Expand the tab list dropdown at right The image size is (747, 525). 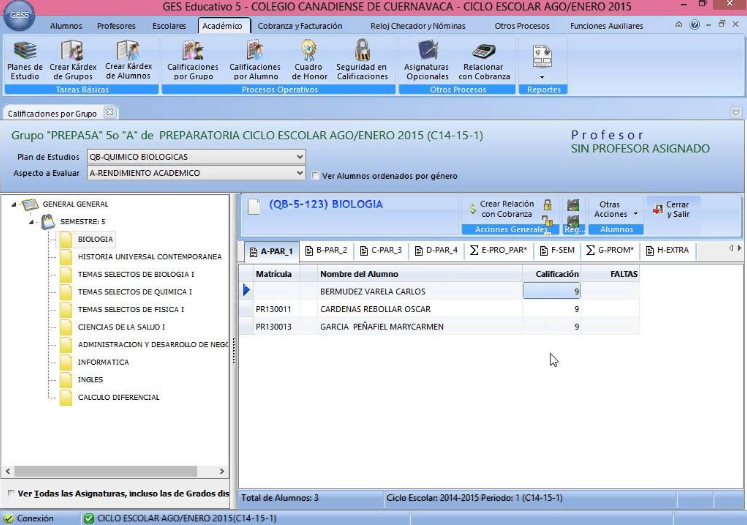736,112
